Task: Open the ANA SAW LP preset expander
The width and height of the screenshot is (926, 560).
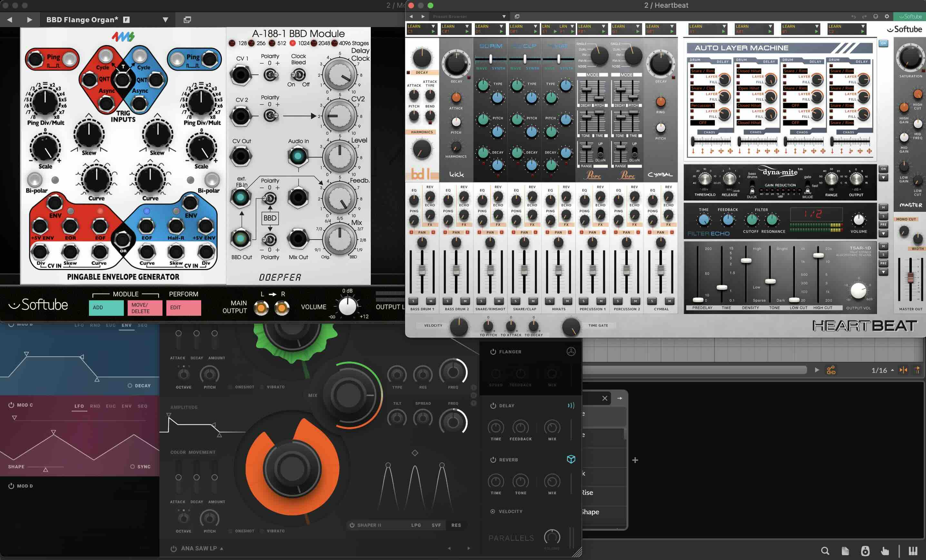Action: (222, 548)
